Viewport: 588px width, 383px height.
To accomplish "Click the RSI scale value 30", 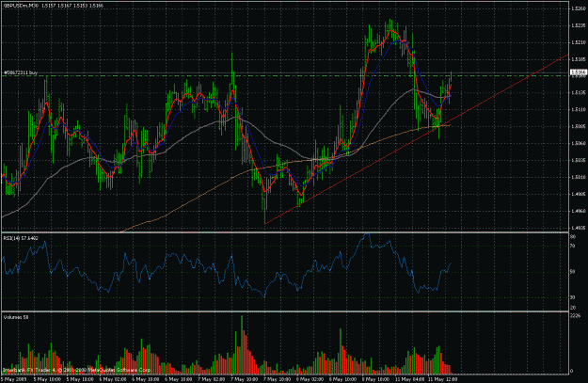I will [573, 297].
